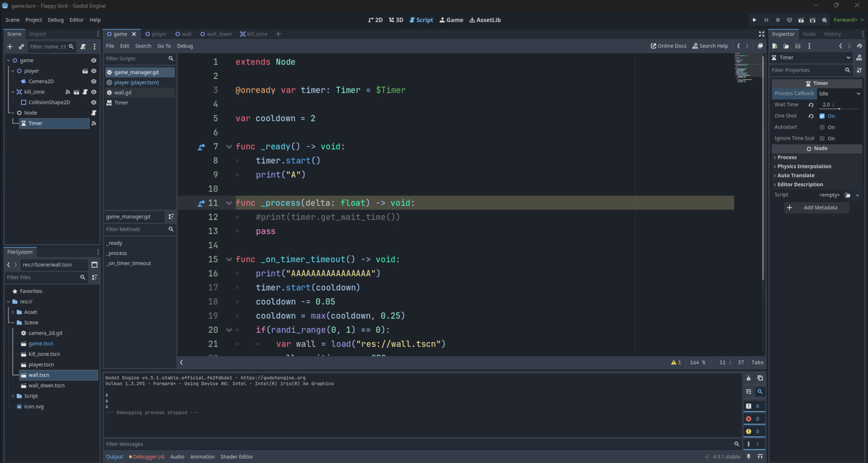Switch to the player scene tab
868x463 pixels.
[156, 34]
